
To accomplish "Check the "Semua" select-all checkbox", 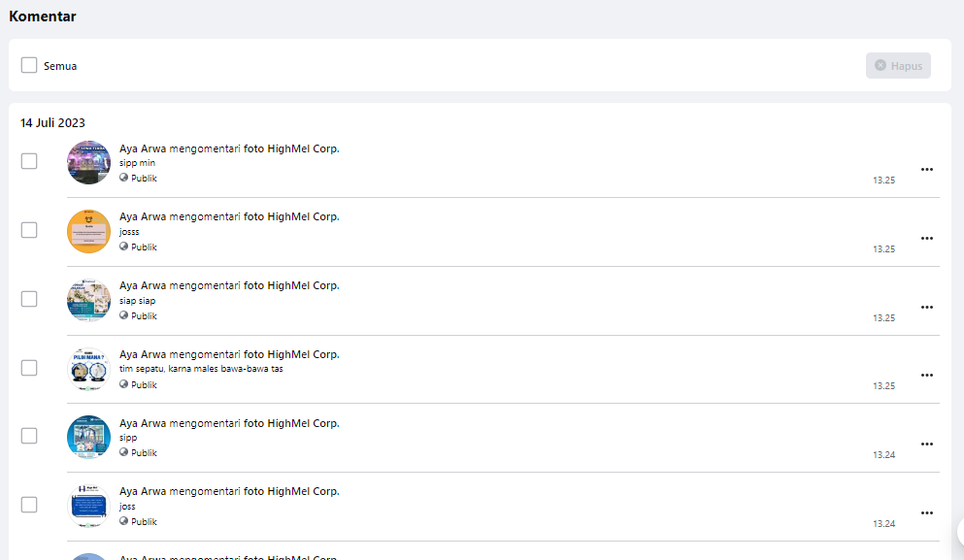I will coord(29,66).
